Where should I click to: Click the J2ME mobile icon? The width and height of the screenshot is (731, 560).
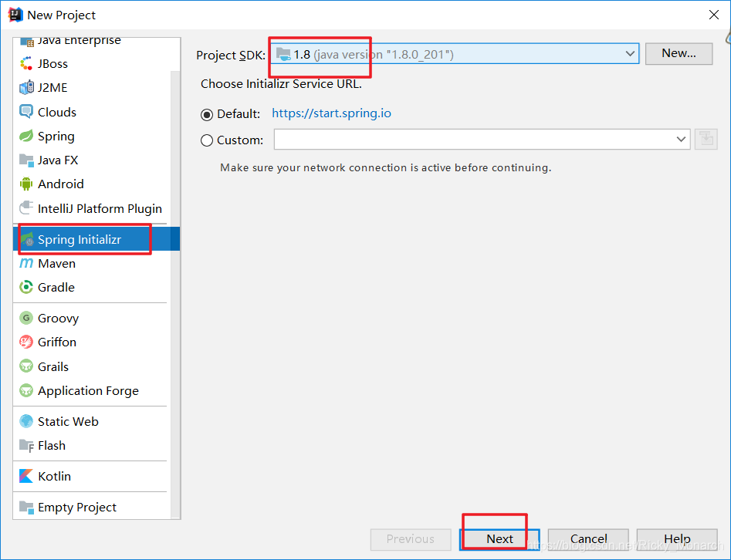click(26, 88)
